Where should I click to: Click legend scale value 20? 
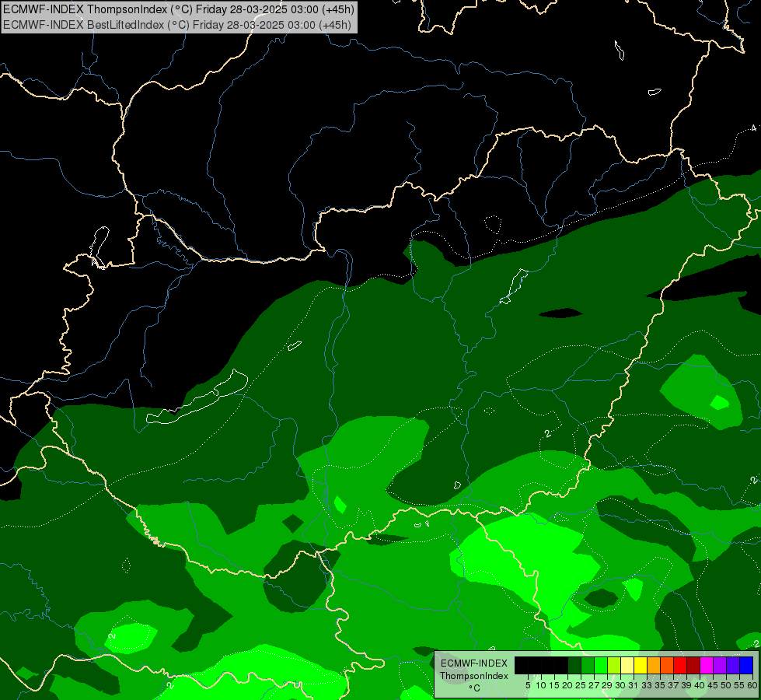coord(567,685)
